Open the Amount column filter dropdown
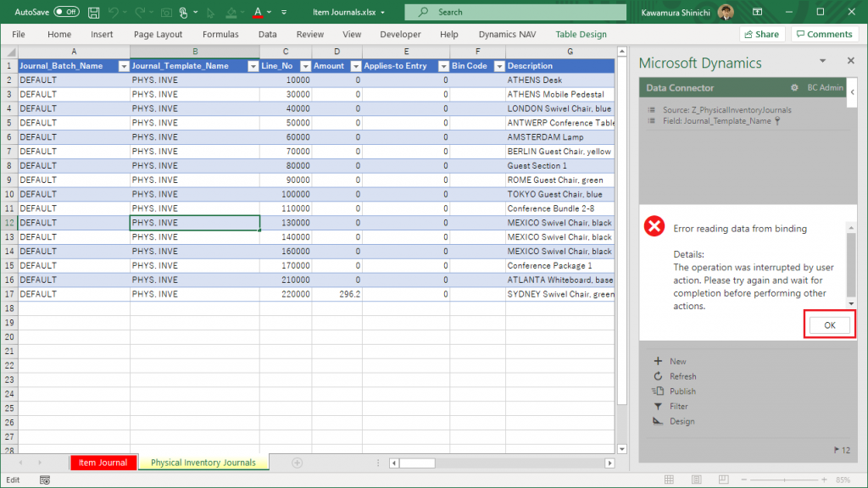 (356, 66)
